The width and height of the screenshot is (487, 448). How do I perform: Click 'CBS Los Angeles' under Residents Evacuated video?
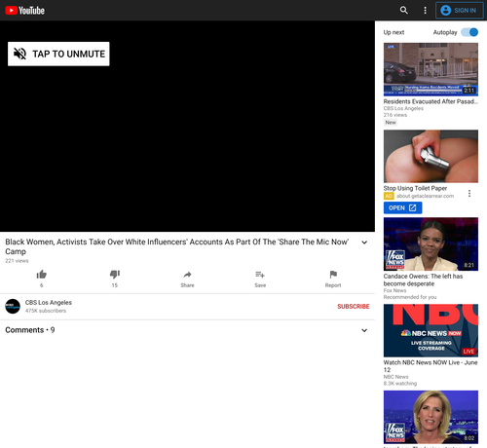pyautogui.click(x=403, y=108)
